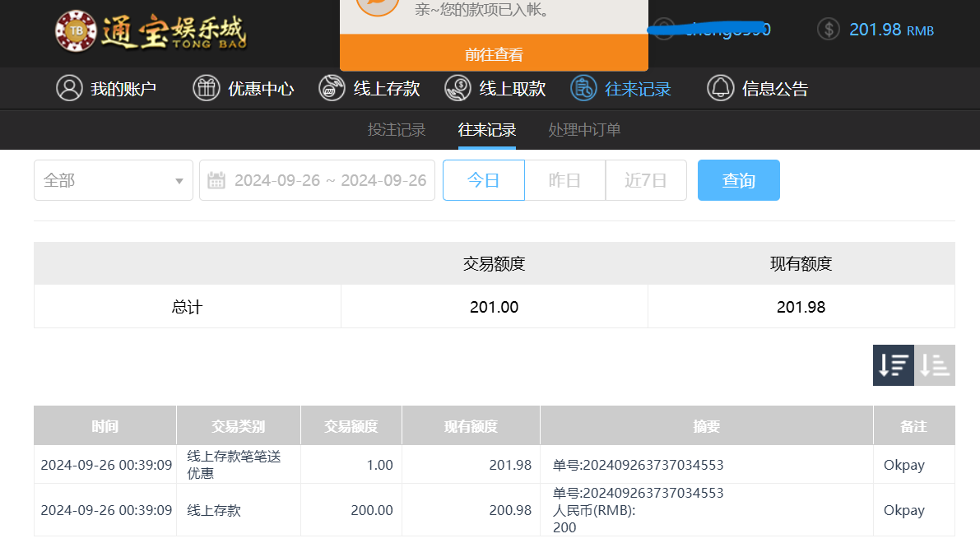Select the 昨日 date filter
Viewport: 980px width, 543px height.
pyautogui.click(x=564, y=180)
